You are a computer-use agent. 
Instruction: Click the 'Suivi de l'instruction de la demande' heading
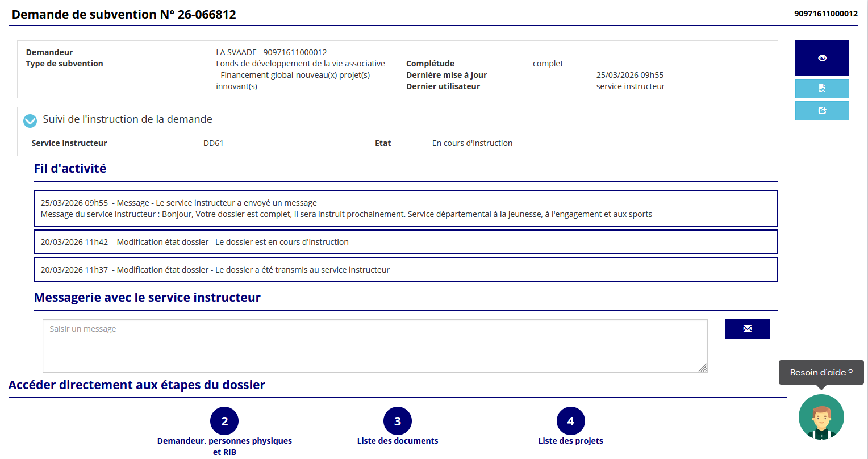(x=127, y=119)
